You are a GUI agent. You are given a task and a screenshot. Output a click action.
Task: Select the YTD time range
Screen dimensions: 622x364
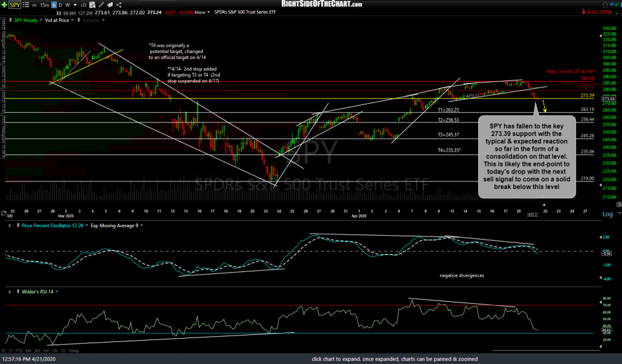pos(19,350)
